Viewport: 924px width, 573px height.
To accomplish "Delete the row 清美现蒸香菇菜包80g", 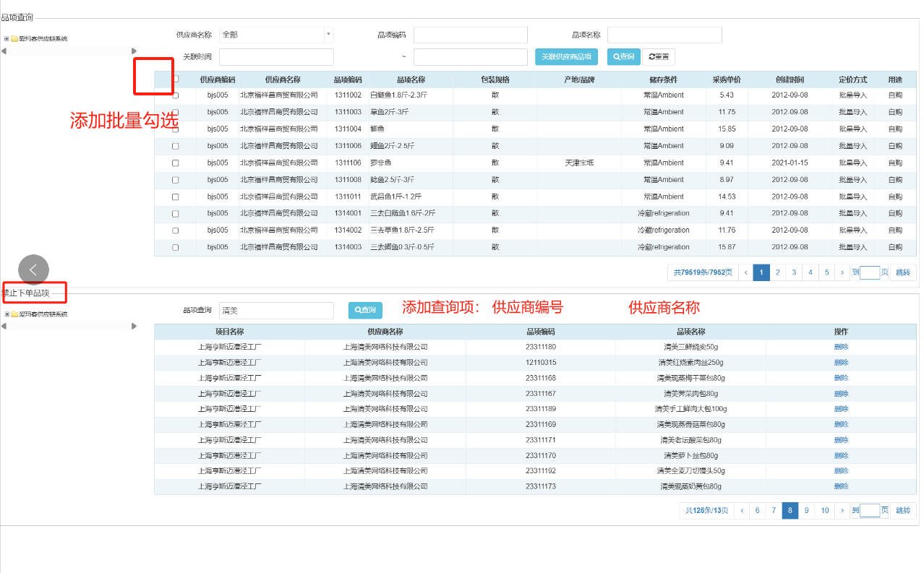I will coord(841,424).
